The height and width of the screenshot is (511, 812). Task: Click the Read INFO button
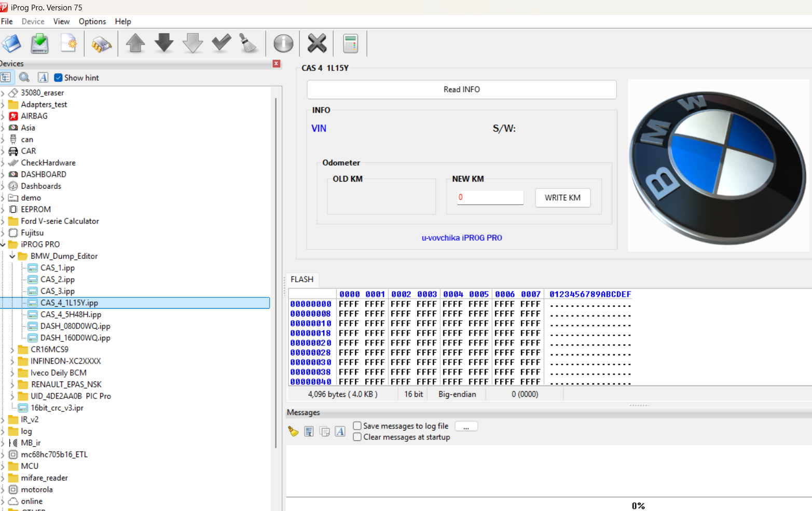pos(461,90)
